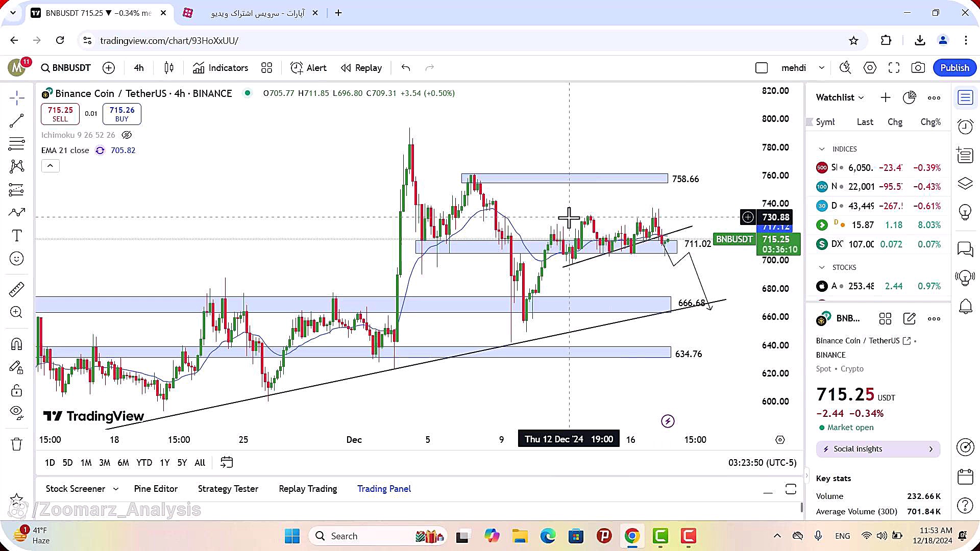Collapse the indicator legend
The image size is (980, 551).
pyautogui.click(x=50, y=166)
